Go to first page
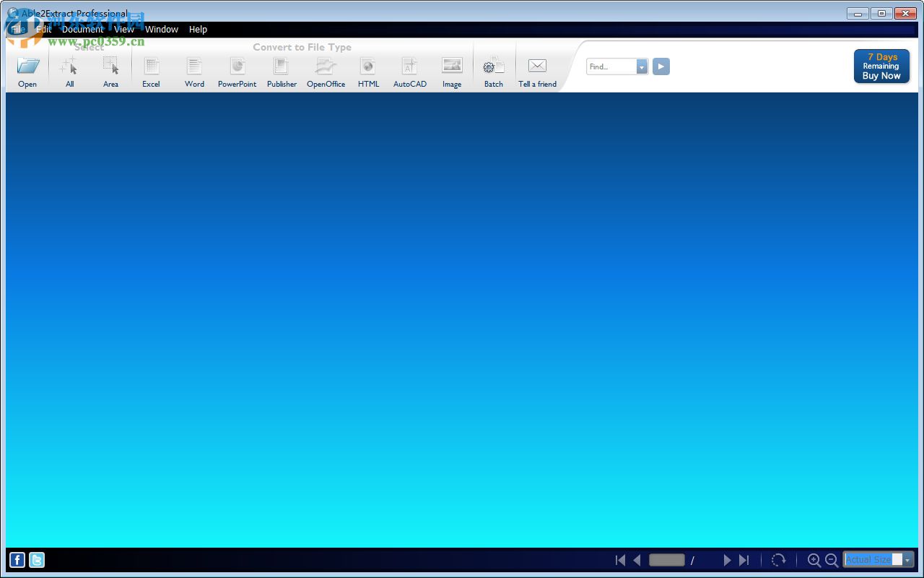The width and height of the screenshot is (924, 578). point(620,560)
